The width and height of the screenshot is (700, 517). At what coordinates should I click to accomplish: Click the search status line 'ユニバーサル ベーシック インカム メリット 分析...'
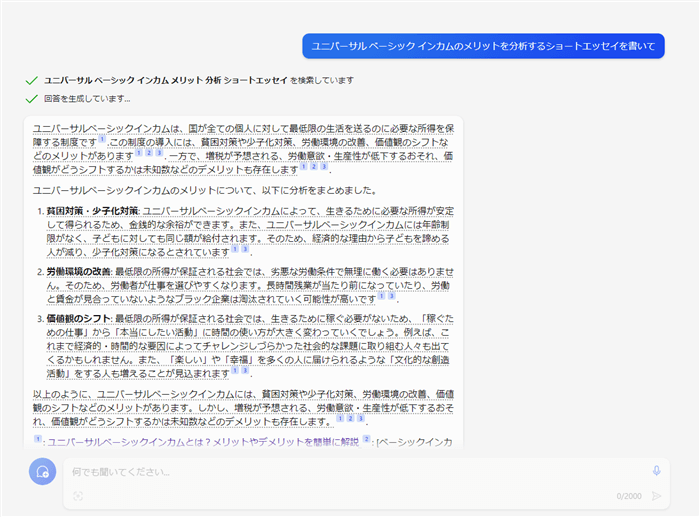[x=199, y=80]
